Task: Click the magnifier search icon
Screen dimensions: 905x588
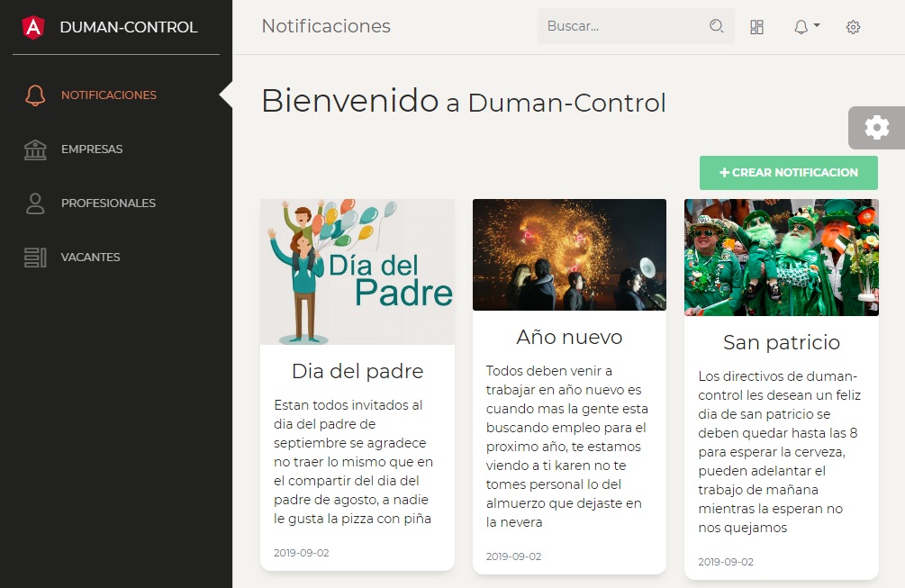Action: tap(717, 26)
